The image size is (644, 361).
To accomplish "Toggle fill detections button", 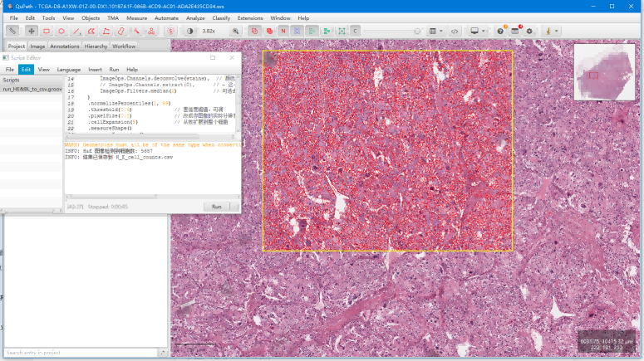I will [327, 31].
